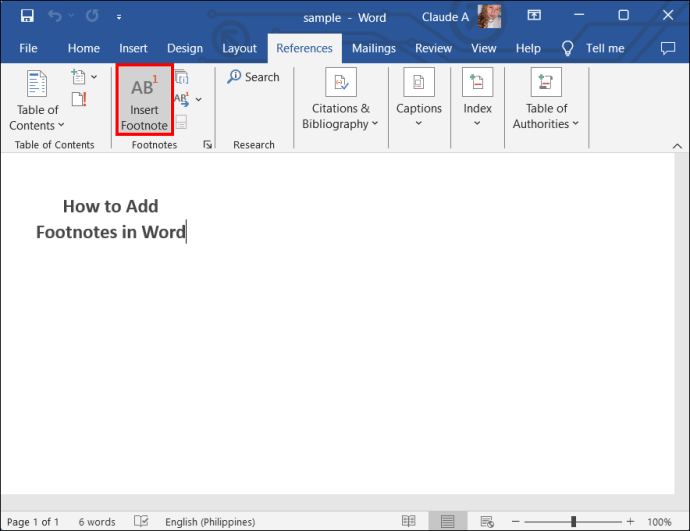Click the '6 words' word count
Screen dimensions: 690x531
97,522
